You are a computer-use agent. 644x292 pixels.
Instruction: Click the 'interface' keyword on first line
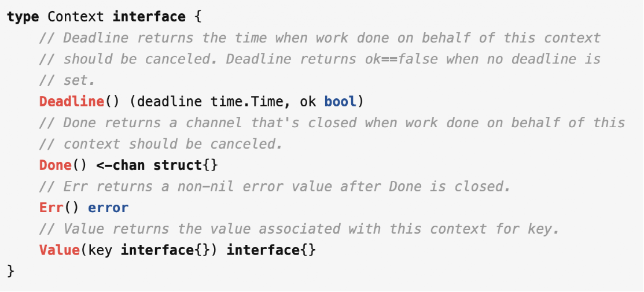tap(149, 17)
